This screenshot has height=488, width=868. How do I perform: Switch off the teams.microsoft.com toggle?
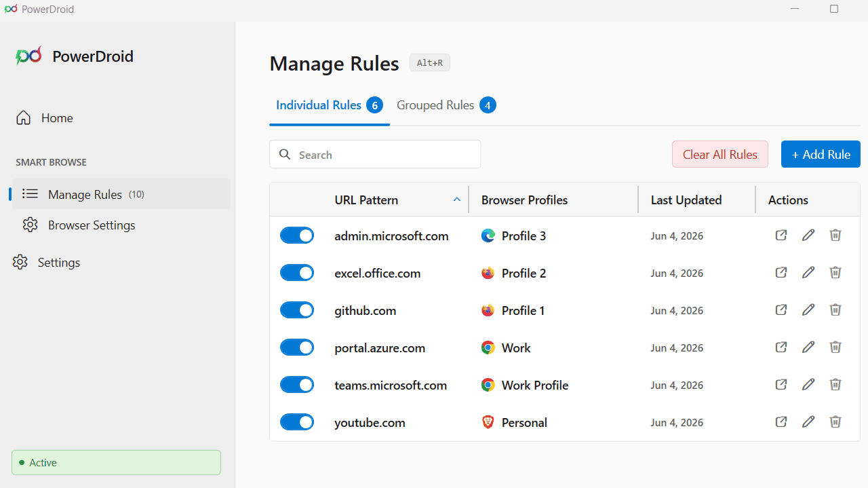[x=297, y=385]
